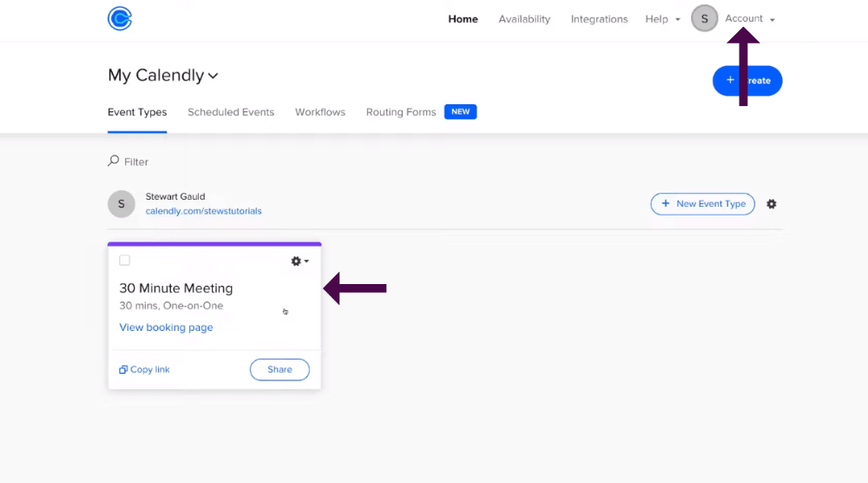Switch to Event Types tab
Viewport: 868px width, 483px height.
point(137,112)
